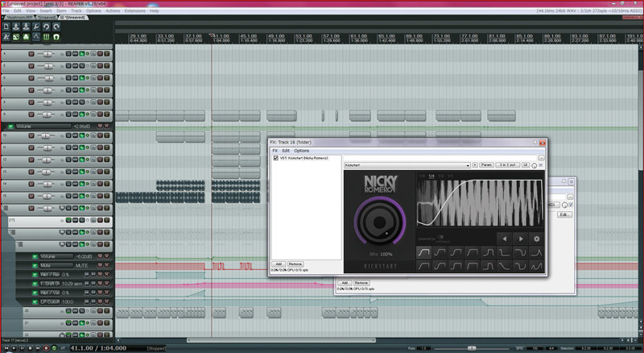This screenshot has width=644, height=353.
Task: Click the Save project toolbar icon
Action: click(x=26, y=27)
